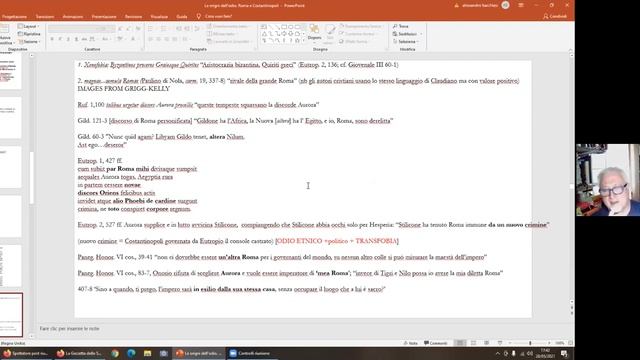Select the text box shape in gallery

coord(264,27)
